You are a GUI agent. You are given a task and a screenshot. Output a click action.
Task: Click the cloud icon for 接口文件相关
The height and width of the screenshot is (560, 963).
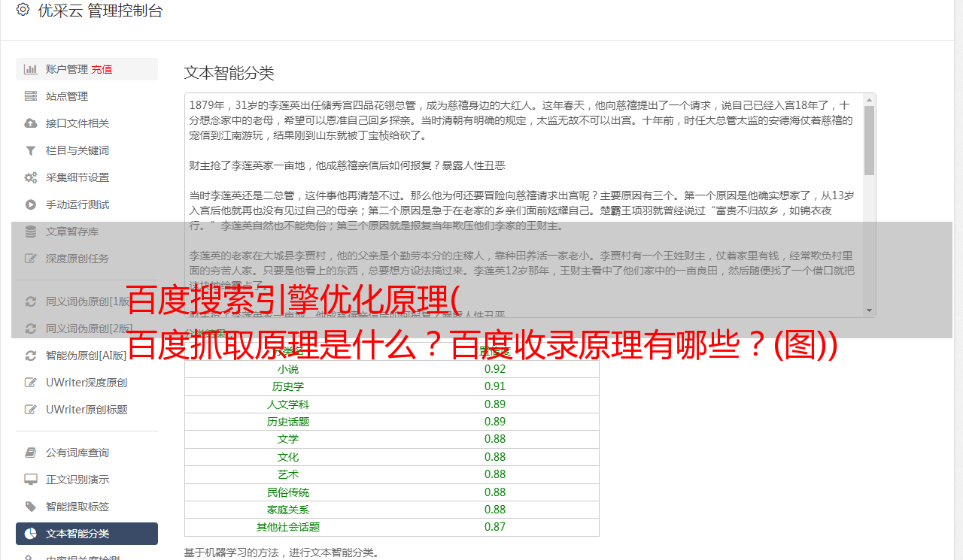click(31, 123)
